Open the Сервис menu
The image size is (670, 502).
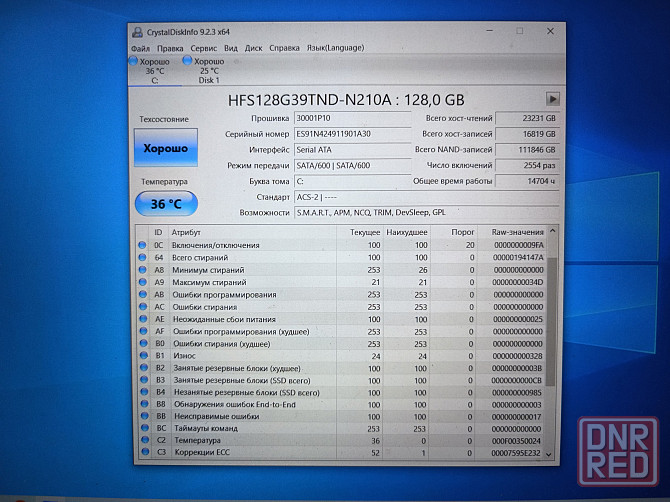[204, 48]
